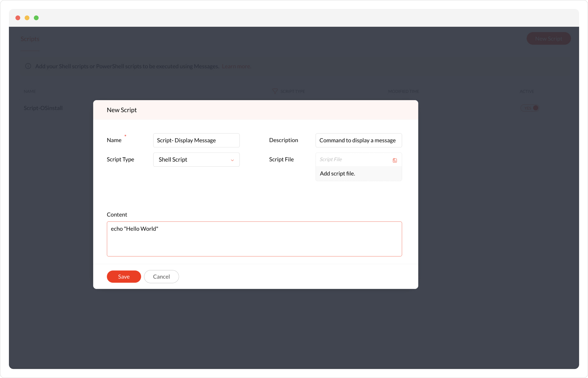
Task: Click the Script File input box
Action: (353, 160)
